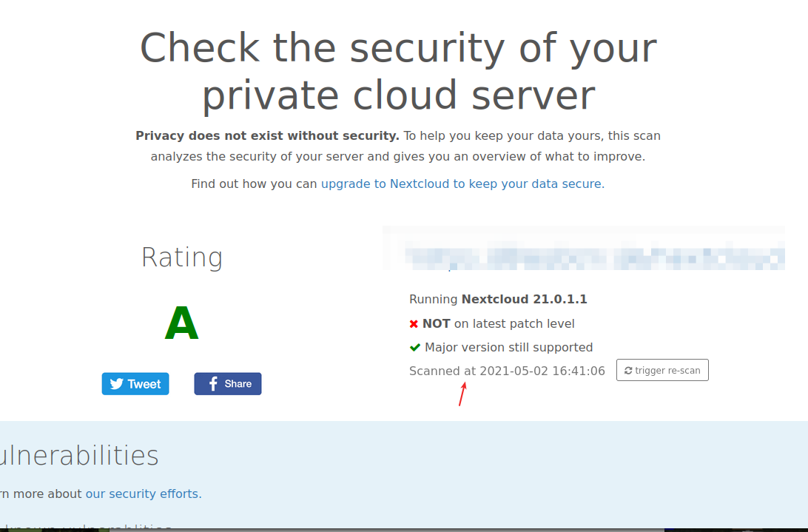Click the Facebook Share button
Viewport: 808px width, 532px height.
pos(228,383)
